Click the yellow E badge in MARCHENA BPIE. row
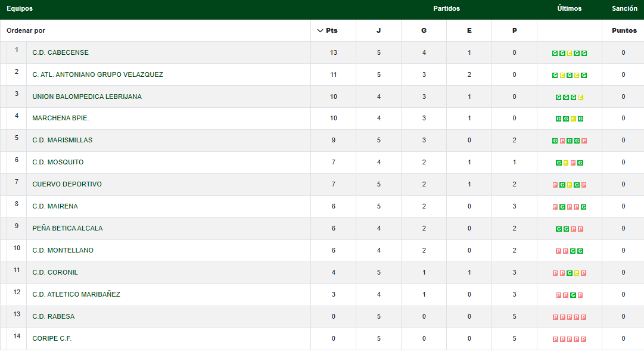The width and height of the screenshot is (644, 355). coord(573,119)
